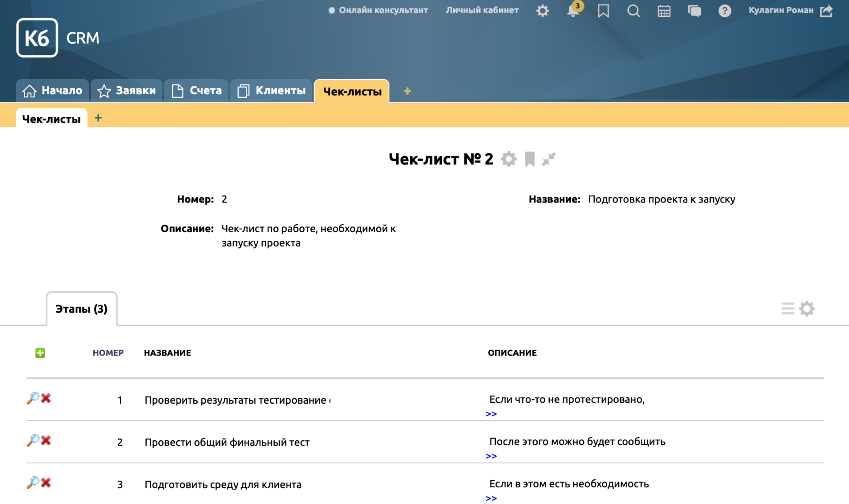The image size is (849, 504).
Task: Sort stages by the НОМЕР column header
Action: click(108, 353)
